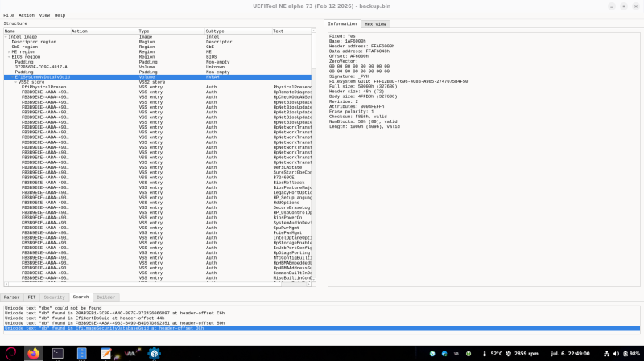Screen dimensions: 644x361
Task: Click the thermometer 52°C temperature indicator
Action: pyautogui.click(x=493, y=354)
